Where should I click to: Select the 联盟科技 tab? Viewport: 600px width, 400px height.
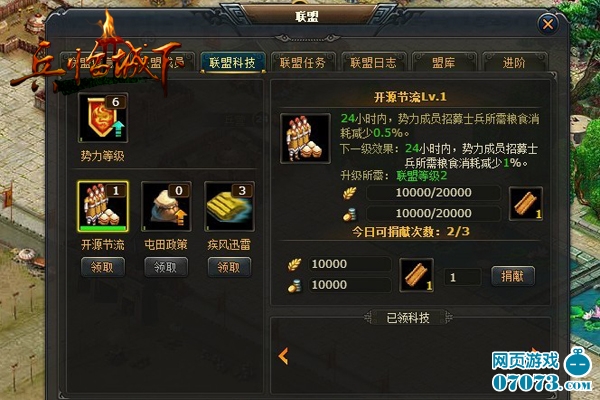tap(232, 62)
